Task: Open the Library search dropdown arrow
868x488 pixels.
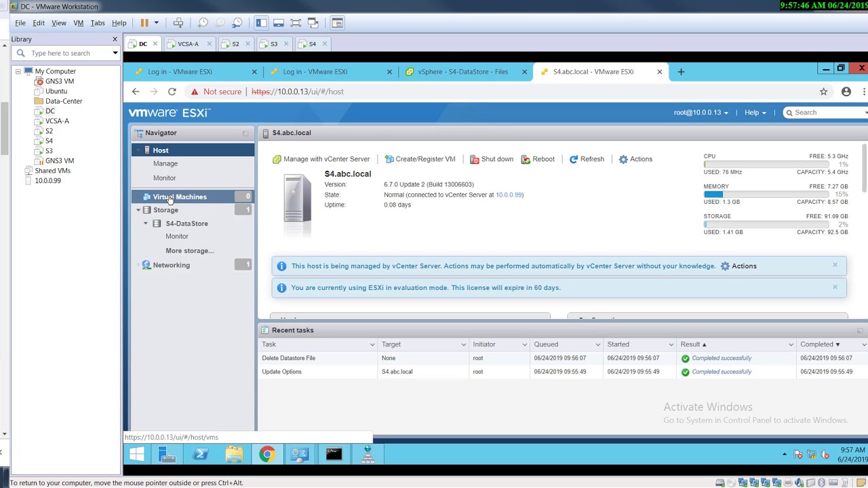Action: tap(115, 53)
